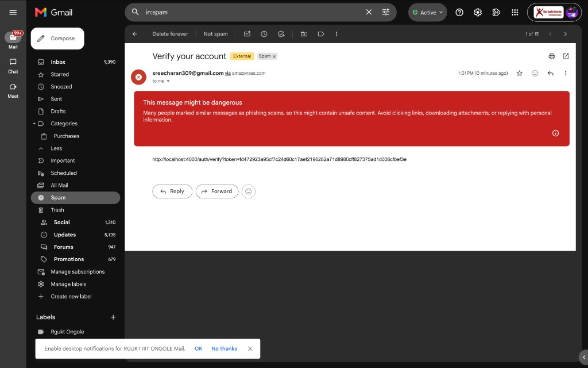Image resolution: width=588 pixels, height=368 pixels.
Task: Open the message More menu in header
Action: pyautogui.click(x=566, y=73)
